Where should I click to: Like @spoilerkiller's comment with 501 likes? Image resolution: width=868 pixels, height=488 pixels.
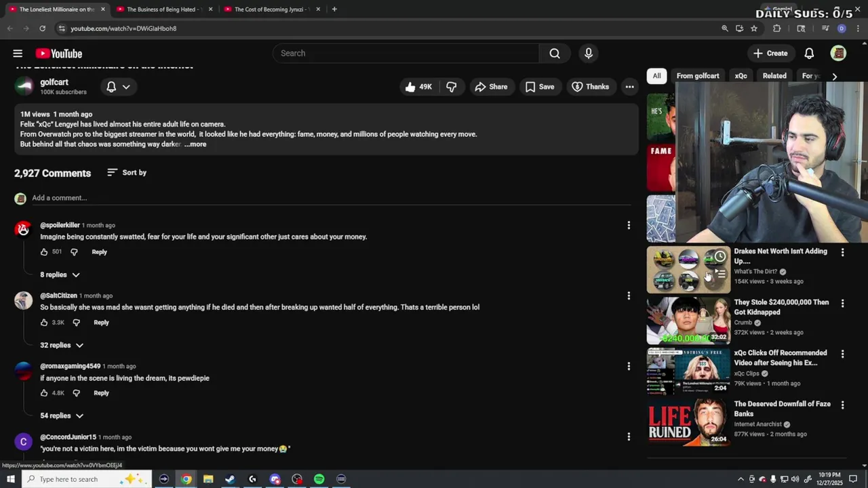point(44,252)
